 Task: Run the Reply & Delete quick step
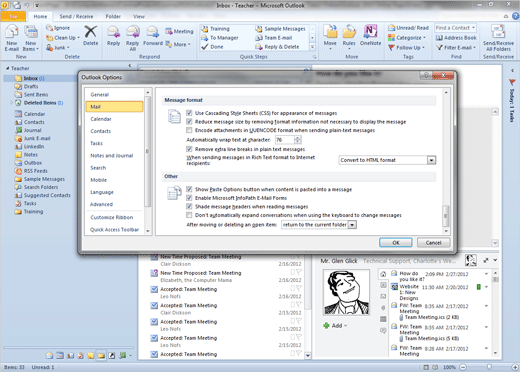[x=277, y=47]
